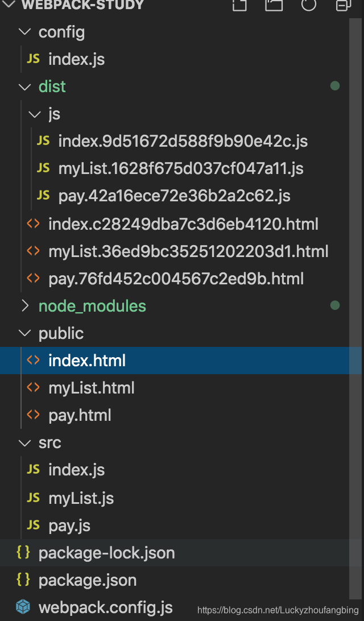Click the JS icon beside src pay.js
The image size is (364, 621).
[33, 525]
